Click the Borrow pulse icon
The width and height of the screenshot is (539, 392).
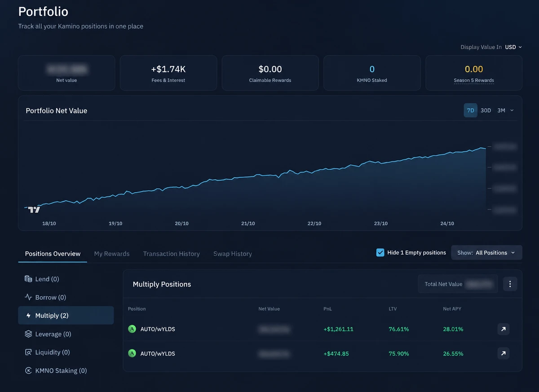28,297
